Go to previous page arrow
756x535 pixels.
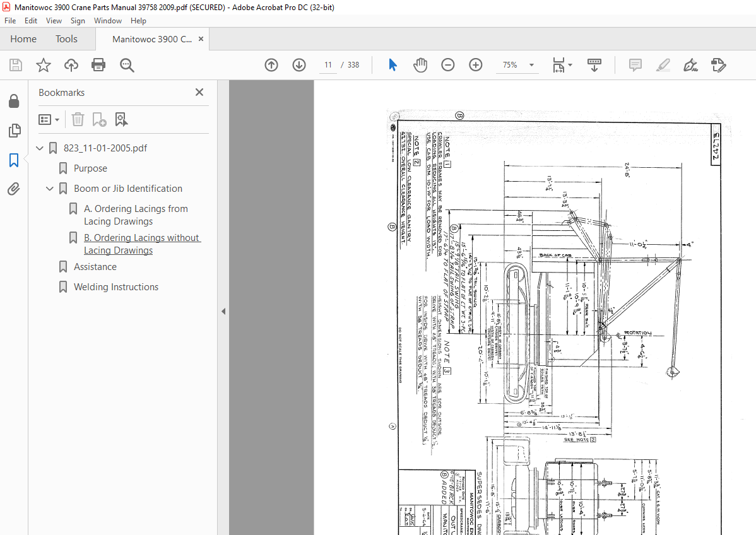tap(271, 65)
